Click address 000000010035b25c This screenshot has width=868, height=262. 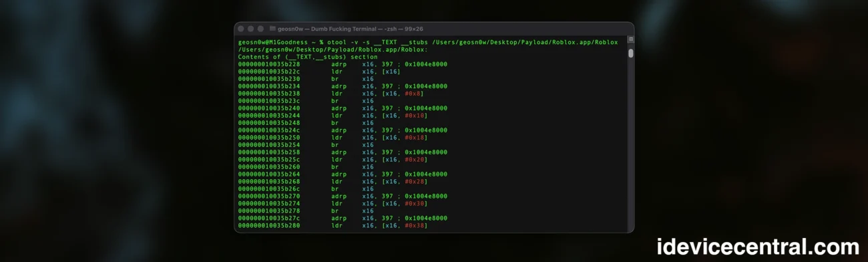[x=269, y=160]
